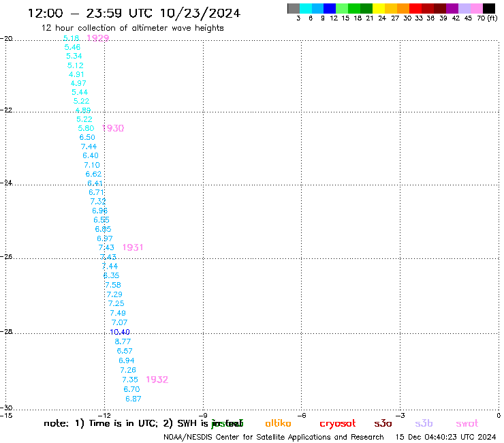Click the bright red swatch in the color scale
Image resolution: width=504 pixels, height=443 pixels.
pyautogui.click(x=415, y=8)
